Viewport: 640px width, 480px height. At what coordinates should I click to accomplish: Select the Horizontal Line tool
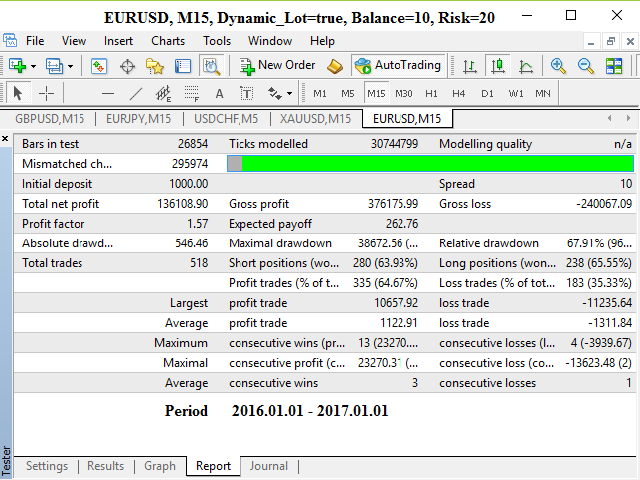point(108,94)
